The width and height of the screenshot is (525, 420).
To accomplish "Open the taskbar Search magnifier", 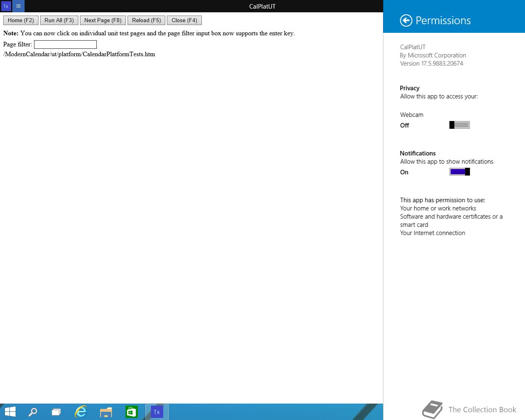I will [x=33, y=412].
